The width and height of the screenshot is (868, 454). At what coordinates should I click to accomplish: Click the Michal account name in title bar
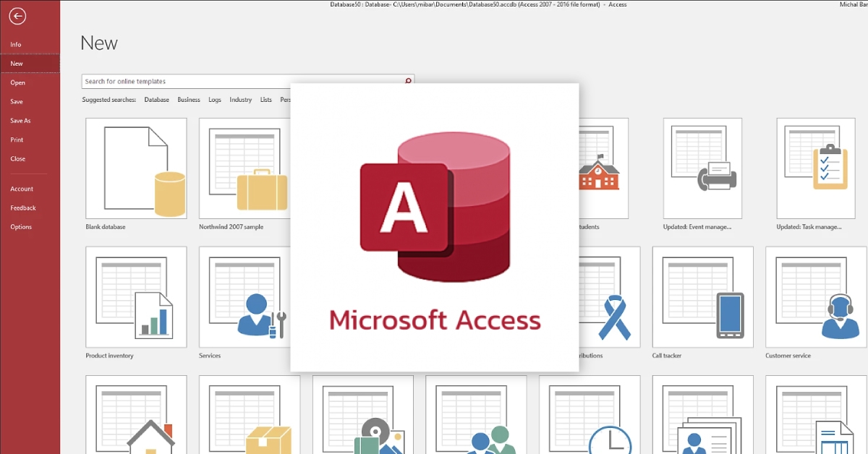click(854, 4)
